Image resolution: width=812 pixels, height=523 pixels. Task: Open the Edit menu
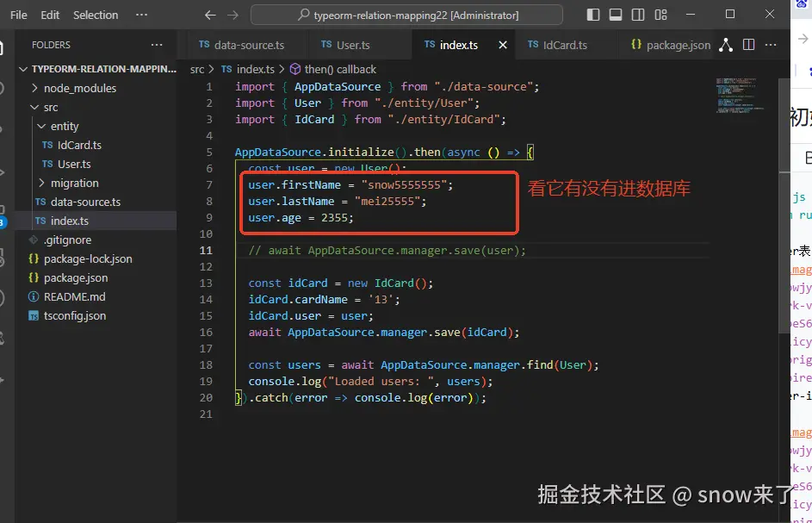tap(50, 15)
